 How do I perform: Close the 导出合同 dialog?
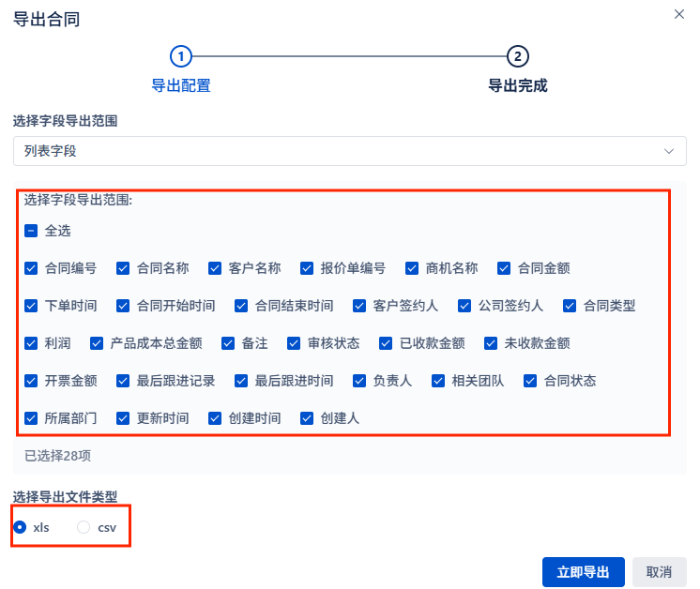[679, 14]
